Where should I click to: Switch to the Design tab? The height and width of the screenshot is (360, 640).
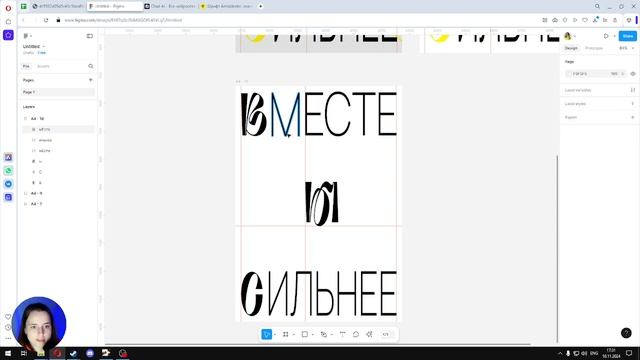click(571, 48)
